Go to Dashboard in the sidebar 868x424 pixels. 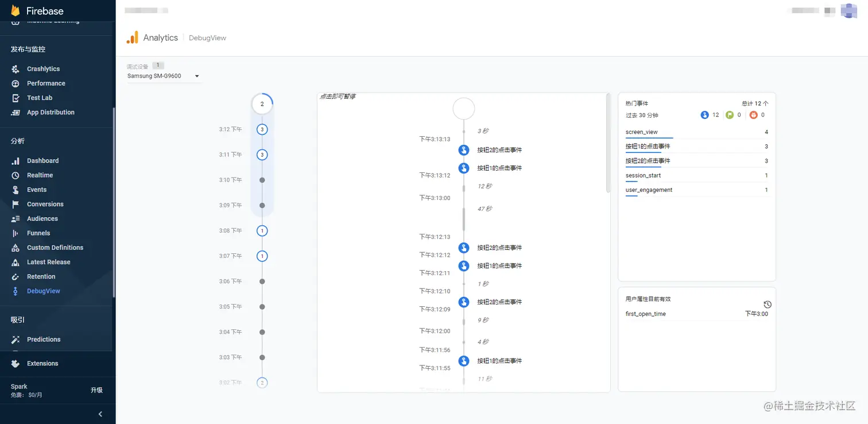tap(42, 161)
